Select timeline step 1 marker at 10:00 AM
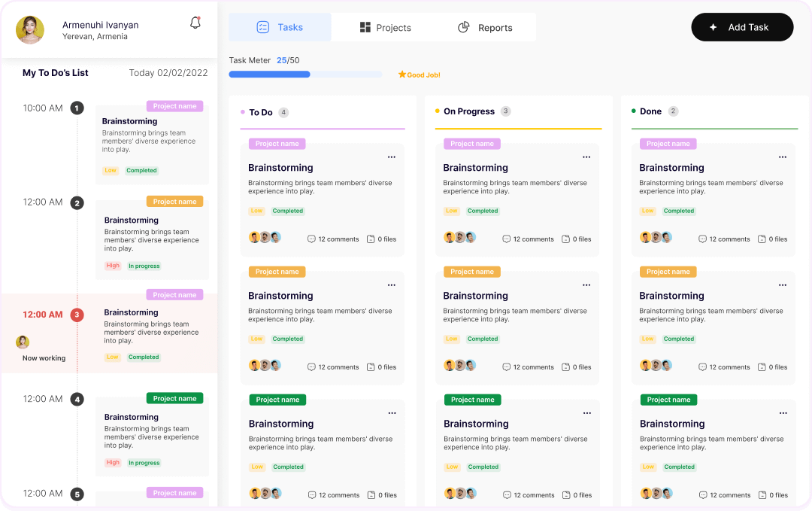The image size is (812, 511). tap(77, 108)
